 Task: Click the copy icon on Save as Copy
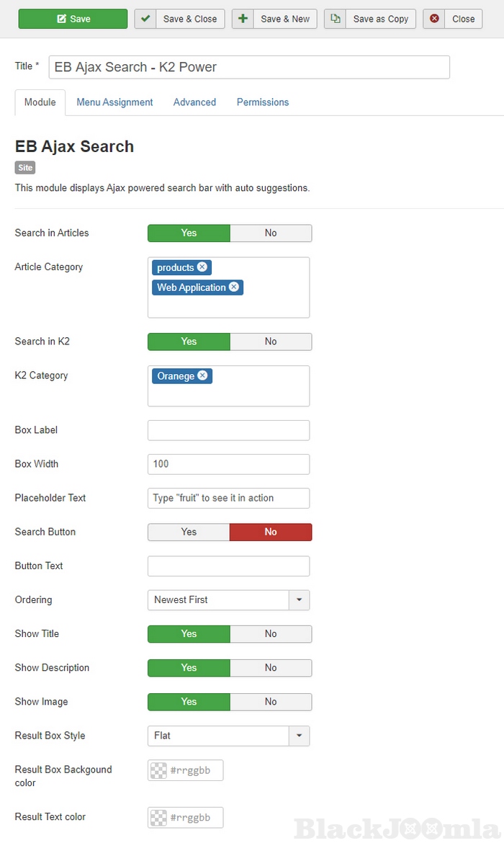(x=336, y=19)
